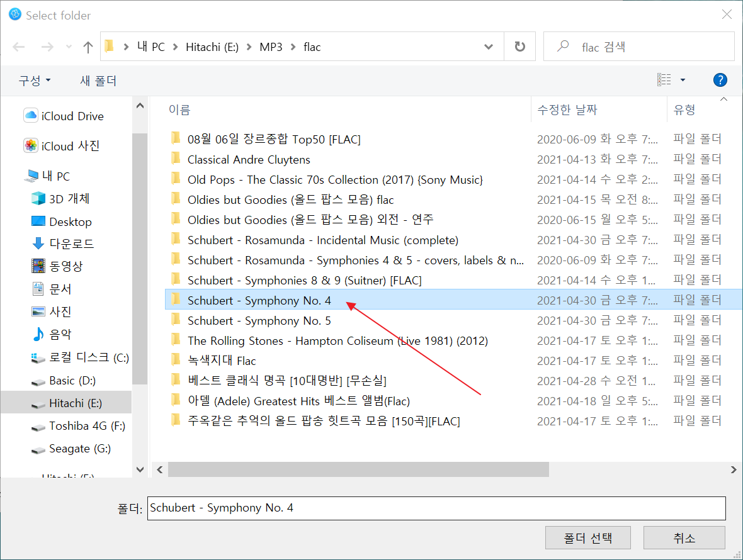Screen dimensions: 743x560
Task: Open Desktop in the sidebar
Action: tap(62, 221)
